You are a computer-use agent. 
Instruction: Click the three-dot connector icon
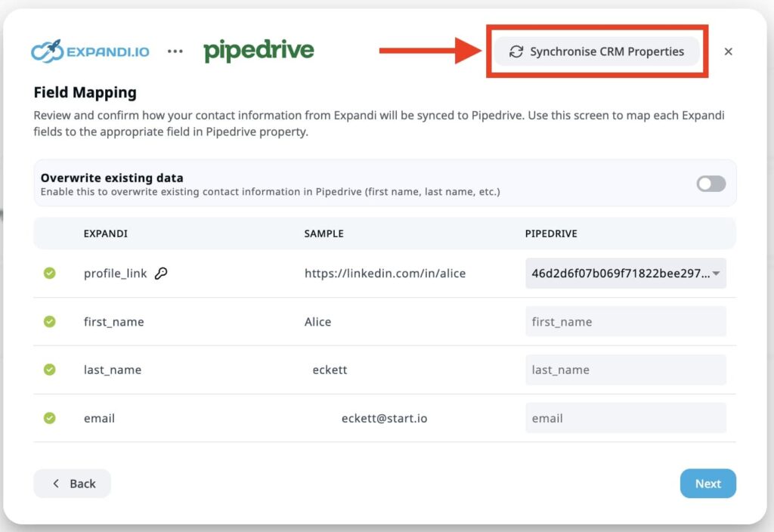click(x=175, y=51)
